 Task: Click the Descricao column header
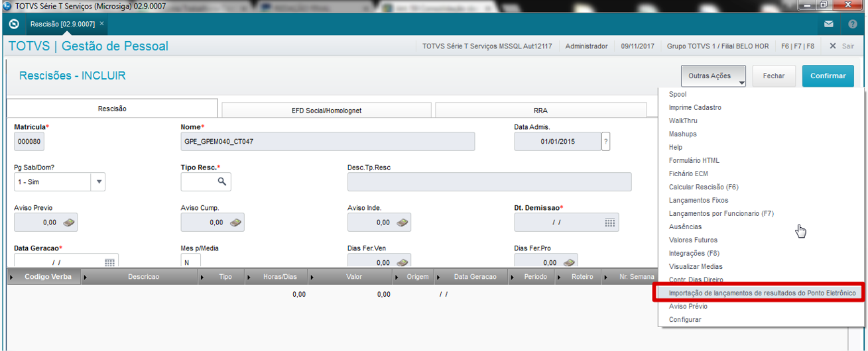(x=143, y=277)
